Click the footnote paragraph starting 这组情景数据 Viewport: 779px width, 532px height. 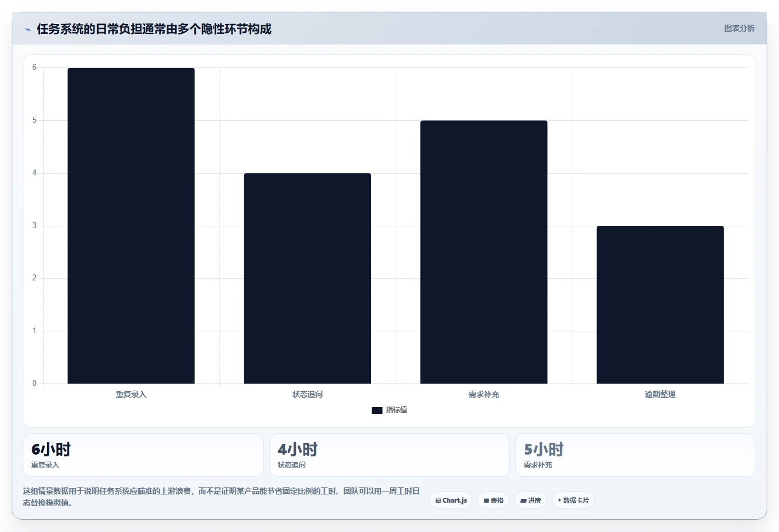(x=221, y=497)
